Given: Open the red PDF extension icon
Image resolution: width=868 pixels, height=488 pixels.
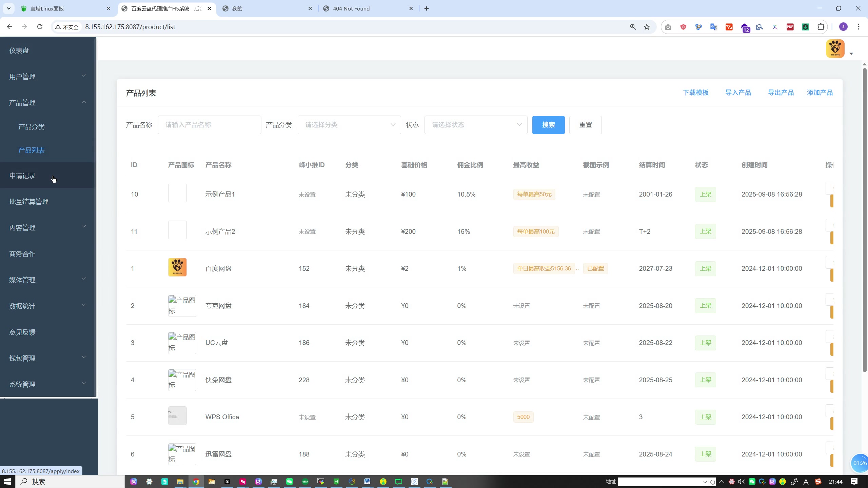Looking at the screenshot, I should pyautogui.click(x=790, y=27).
